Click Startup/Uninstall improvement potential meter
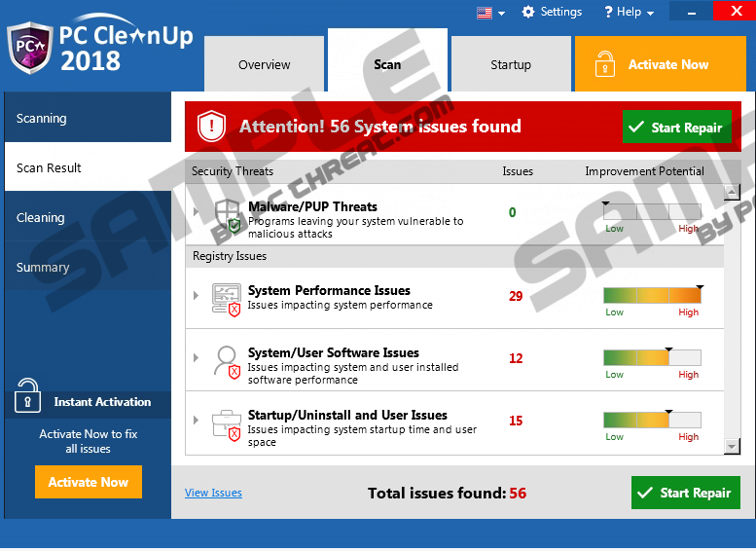 652,420
